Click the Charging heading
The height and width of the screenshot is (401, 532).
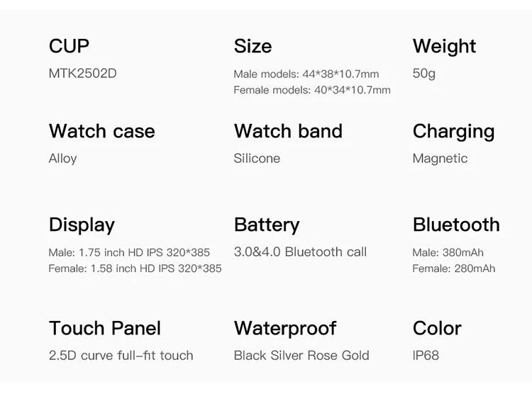click(x=453, y=131)
